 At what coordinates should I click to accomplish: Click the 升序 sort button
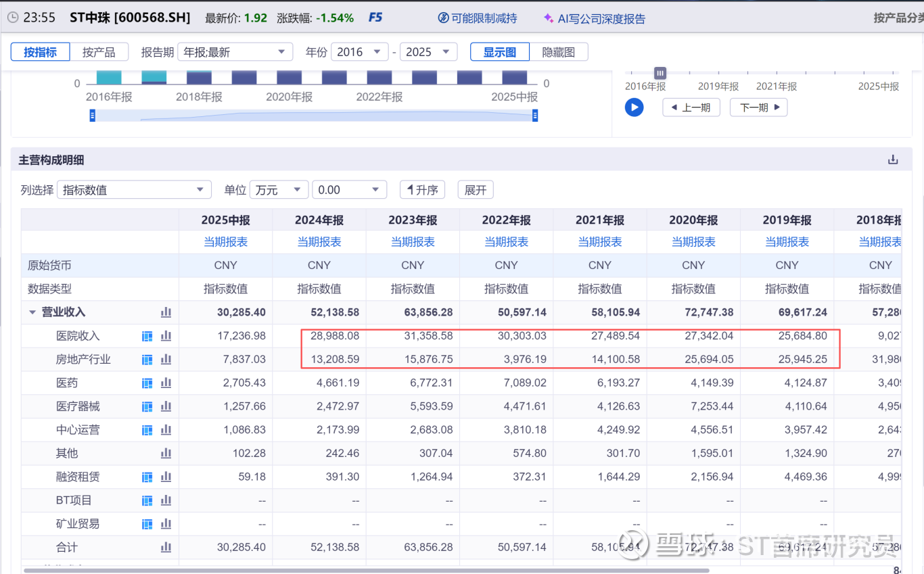[423, 190]
